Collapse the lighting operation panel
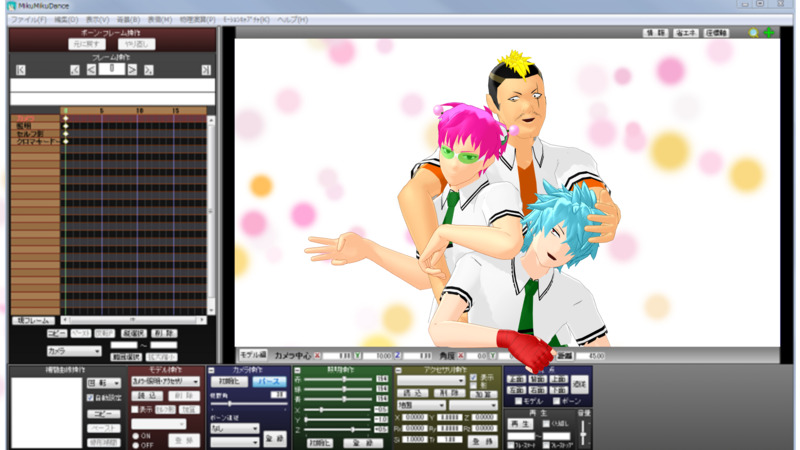This screenshot has width=800, height=450. tap(297, 370)
